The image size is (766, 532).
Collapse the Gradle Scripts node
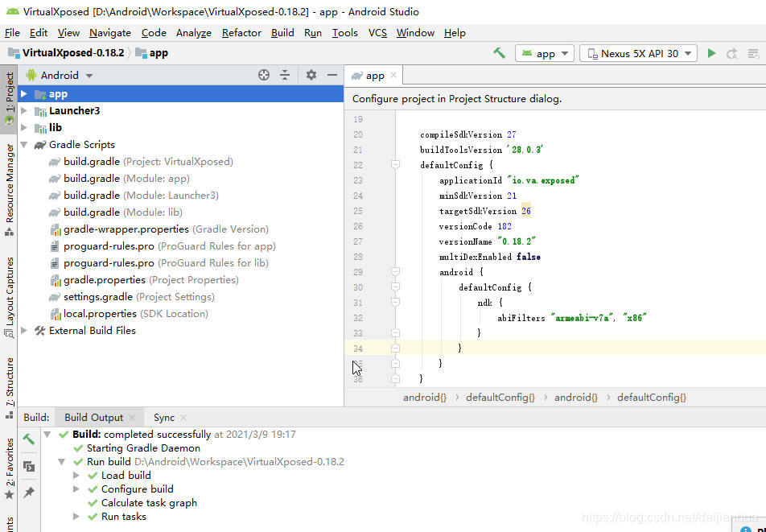pyautogui.click(x=24, y=145)
